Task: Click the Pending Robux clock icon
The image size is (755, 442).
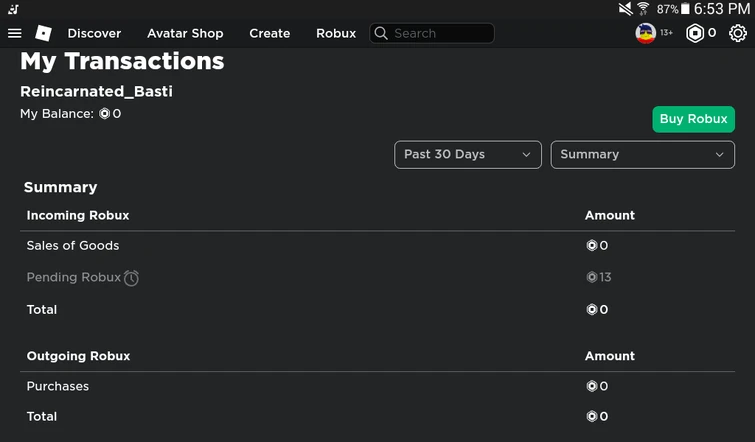Action: [131, 278]
